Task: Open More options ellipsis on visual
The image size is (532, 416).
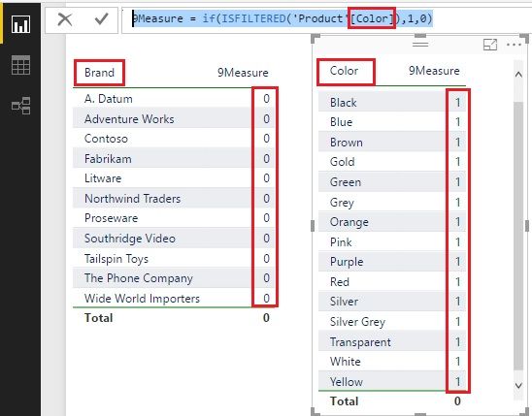Action: pyautogui.click(x=514, y=45)
